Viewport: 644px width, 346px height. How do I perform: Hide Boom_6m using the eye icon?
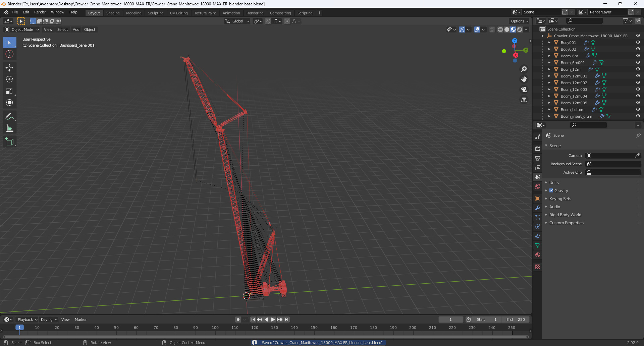click(x=638, y=56)
